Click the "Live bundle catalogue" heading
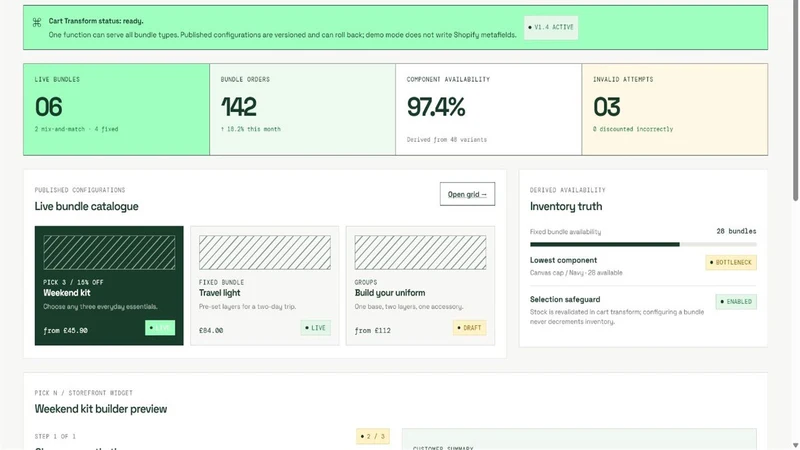Screen dimensions: 800x450 [x=86, y=206]
